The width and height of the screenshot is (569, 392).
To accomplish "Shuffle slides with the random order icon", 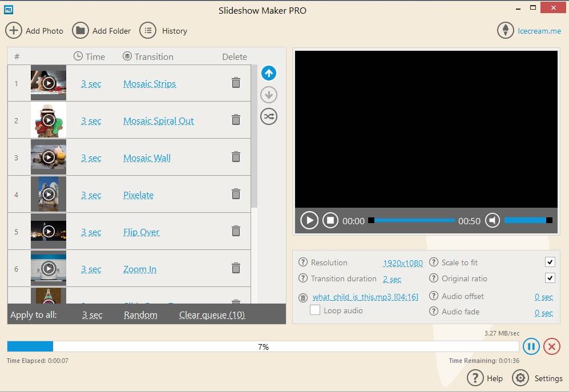I will click(269, 116).
